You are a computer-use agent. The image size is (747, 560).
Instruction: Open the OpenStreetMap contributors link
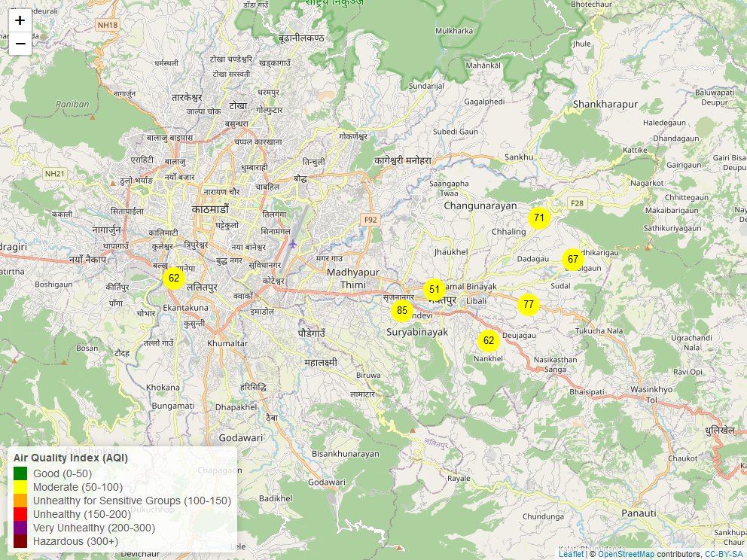pyautogui.click(x=626, y=554)
